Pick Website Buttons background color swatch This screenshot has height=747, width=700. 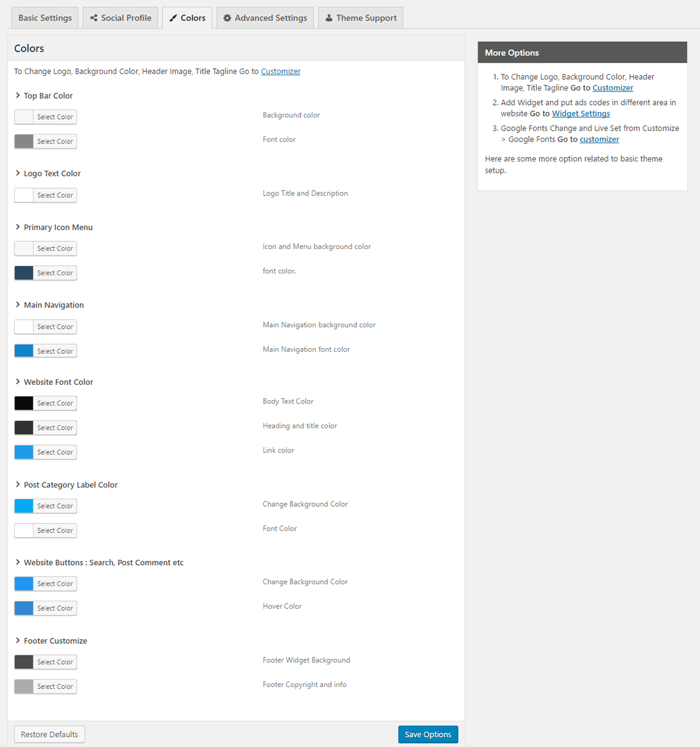click(24, 584)
